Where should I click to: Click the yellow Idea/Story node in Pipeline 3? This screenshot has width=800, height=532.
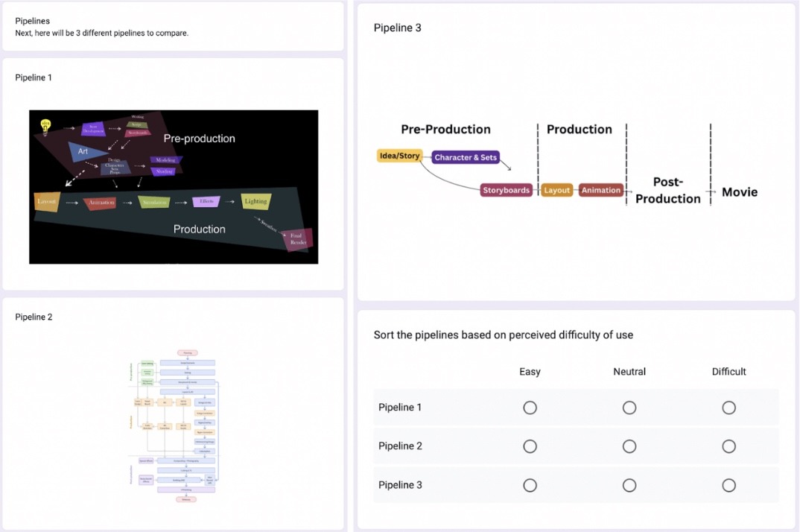point(400,156)
